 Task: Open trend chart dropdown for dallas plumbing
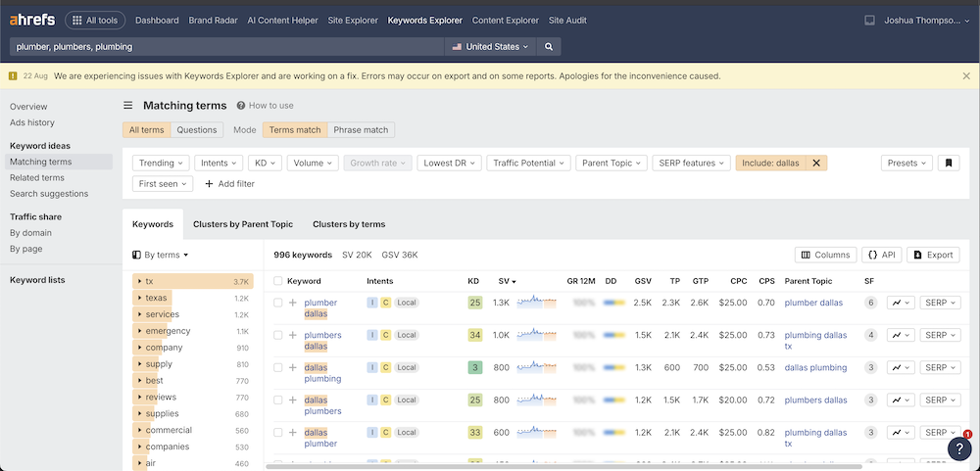coord(901,367)
